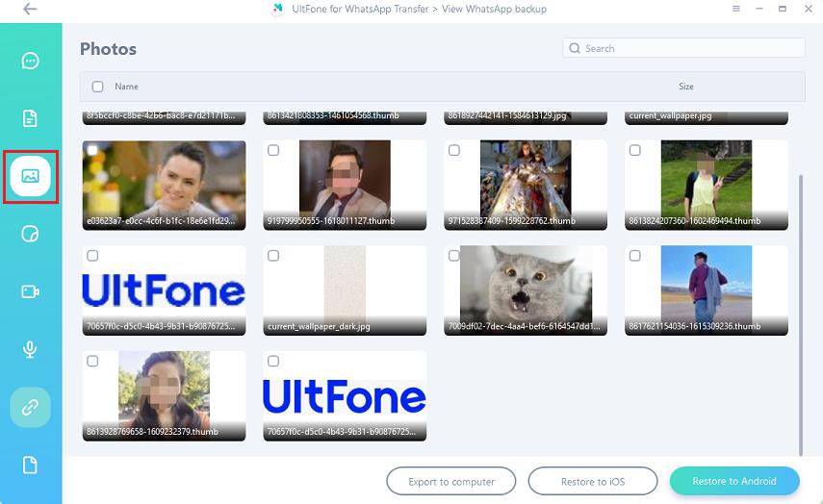Click the vertical scrollbar of photo list
The width and height of the screenshot is (823, 504).
801,315
